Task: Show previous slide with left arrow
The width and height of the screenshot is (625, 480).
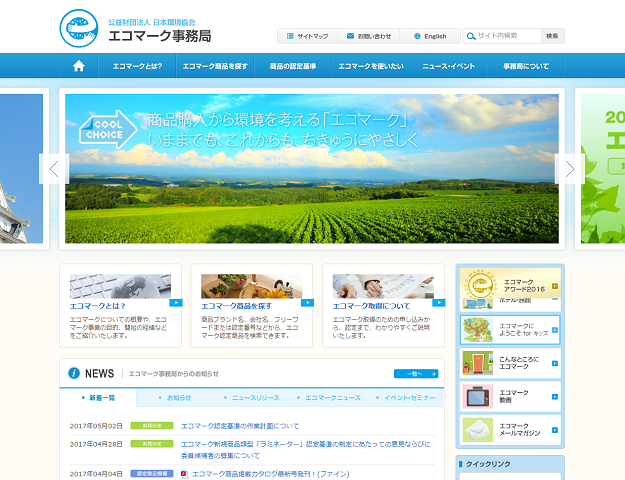Action: [54, 169]
